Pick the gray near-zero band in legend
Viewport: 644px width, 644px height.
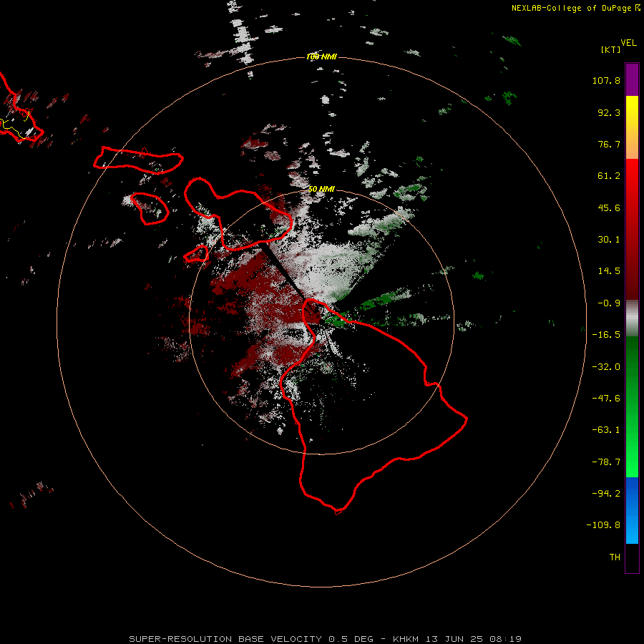pos(632,317)
